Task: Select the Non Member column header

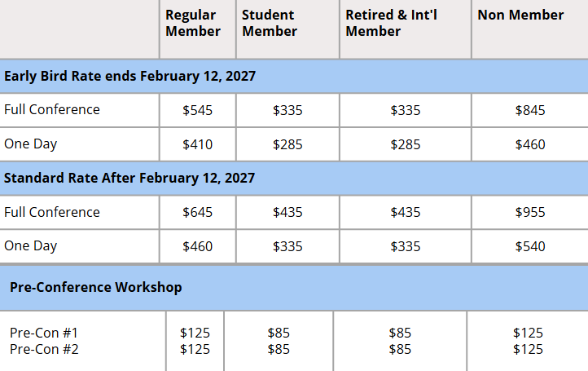Action: point(520,15)
